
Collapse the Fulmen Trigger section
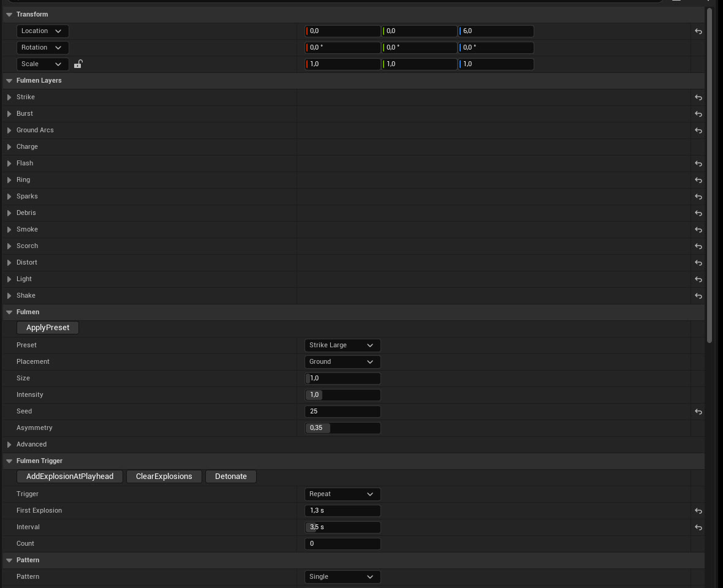9,461
